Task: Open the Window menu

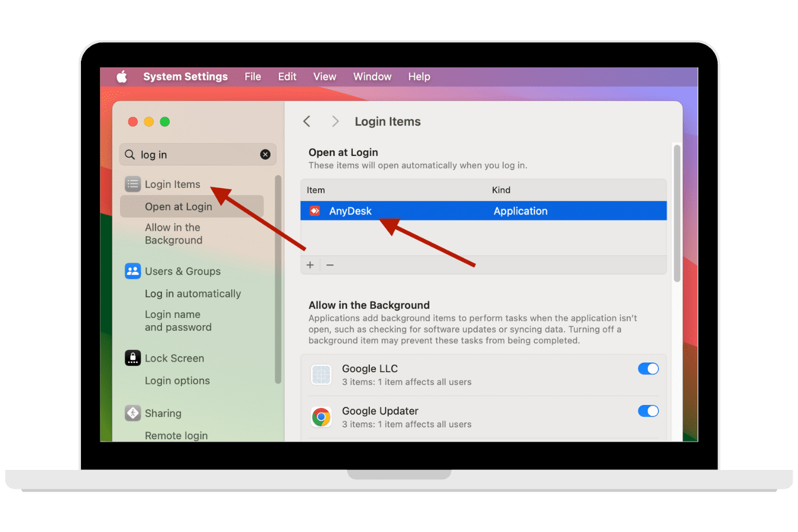Action: pyautogui.click(x=372, y=77)
